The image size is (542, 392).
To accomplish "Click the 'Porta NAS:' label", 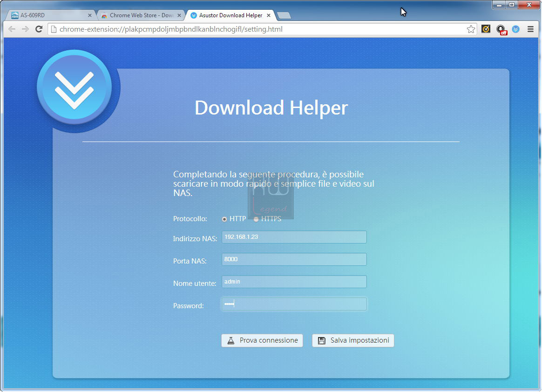I will pos(190,261).
